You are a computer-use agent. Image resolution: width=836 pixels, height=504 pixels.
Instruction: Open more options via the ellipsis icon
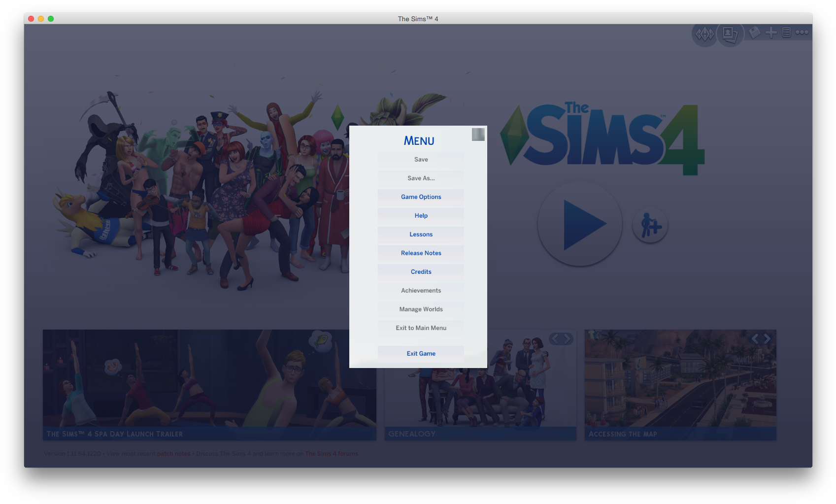pos(802,33)
